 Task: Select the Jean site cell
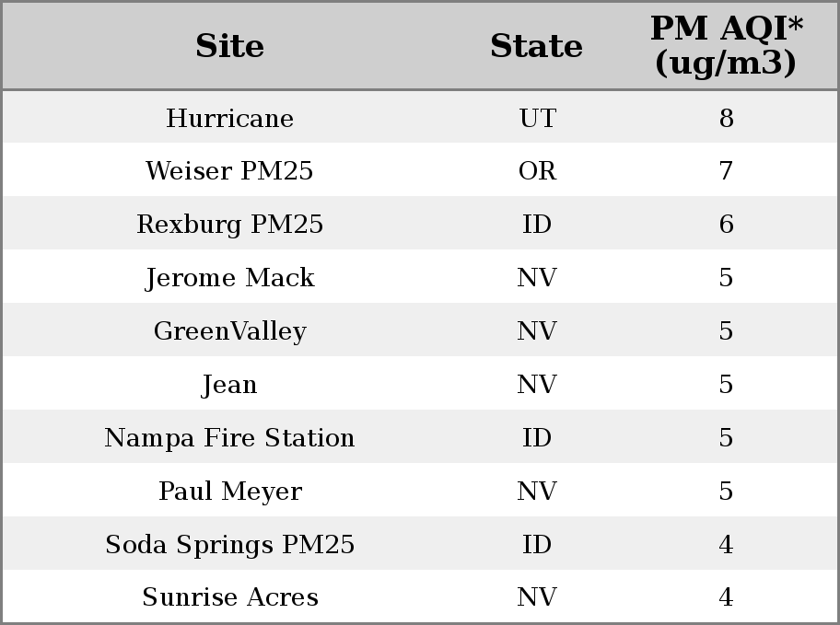(x=229, y=385)
